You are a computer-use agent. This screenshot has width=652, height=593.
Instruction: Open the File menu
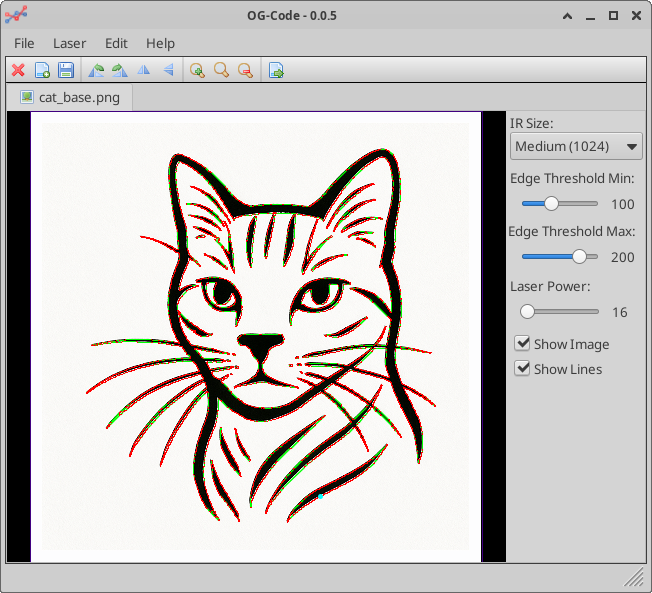[24, 43]
